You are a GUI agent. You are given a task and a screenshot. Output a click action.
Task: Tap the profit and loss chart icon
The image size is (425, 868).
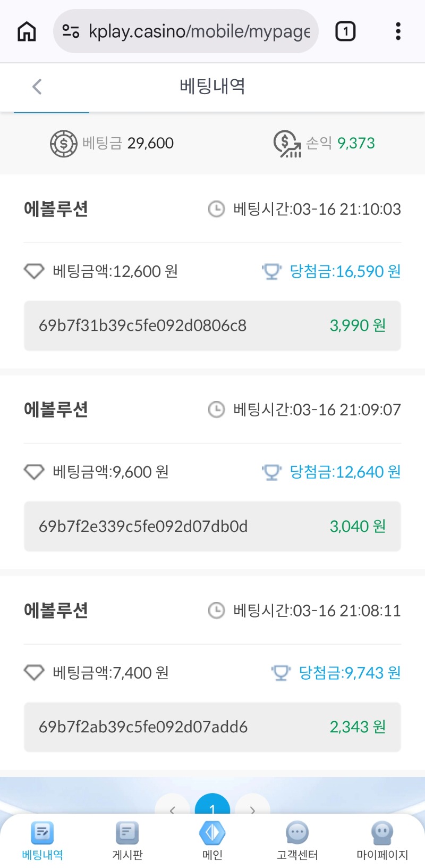(x=287, y=144)
